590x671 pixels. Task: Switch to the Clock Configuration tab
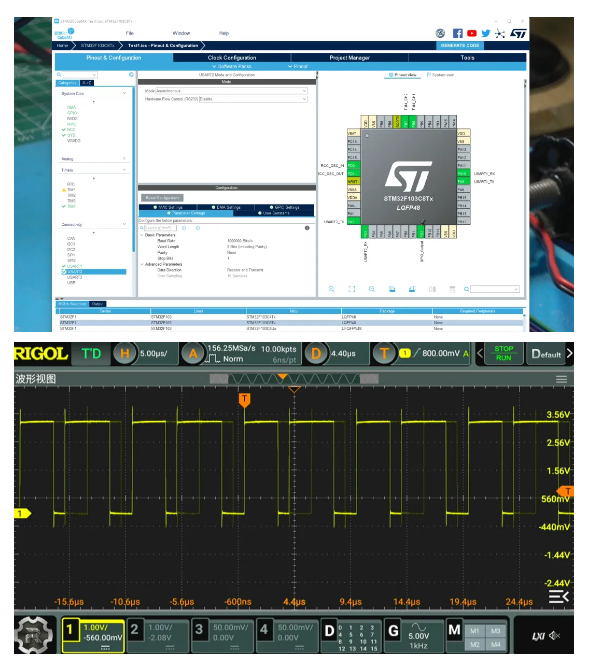click(232, 58)
